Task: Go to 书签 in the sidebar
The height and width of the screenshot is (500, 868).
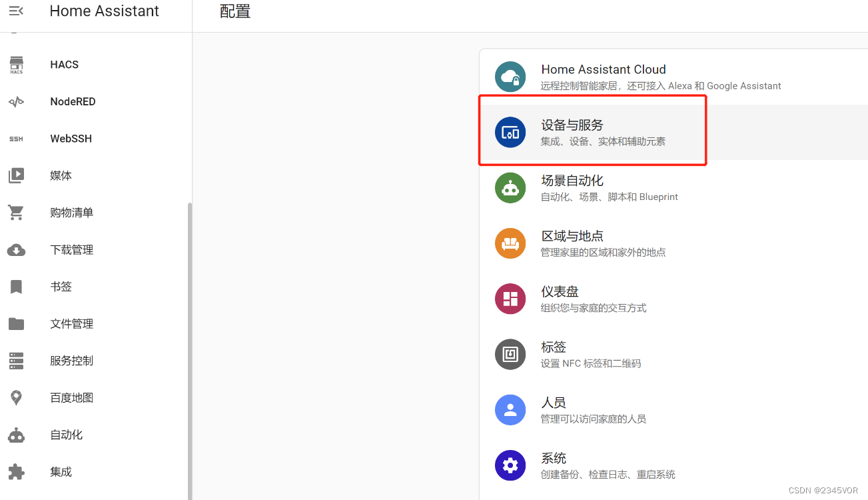Action: click(x=61, y=287)
